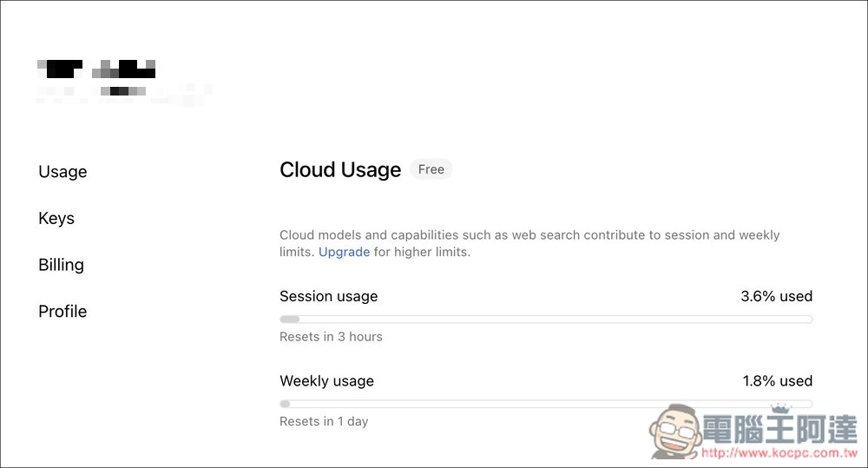Click the Session usage label

tap(328, 296)
